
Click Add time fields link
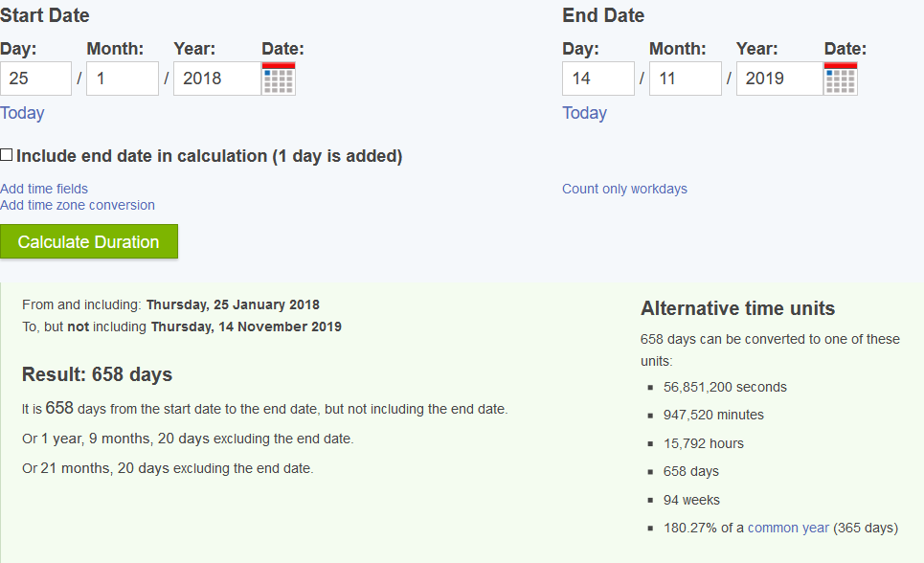pyautogui.click(x=44, y=189)
